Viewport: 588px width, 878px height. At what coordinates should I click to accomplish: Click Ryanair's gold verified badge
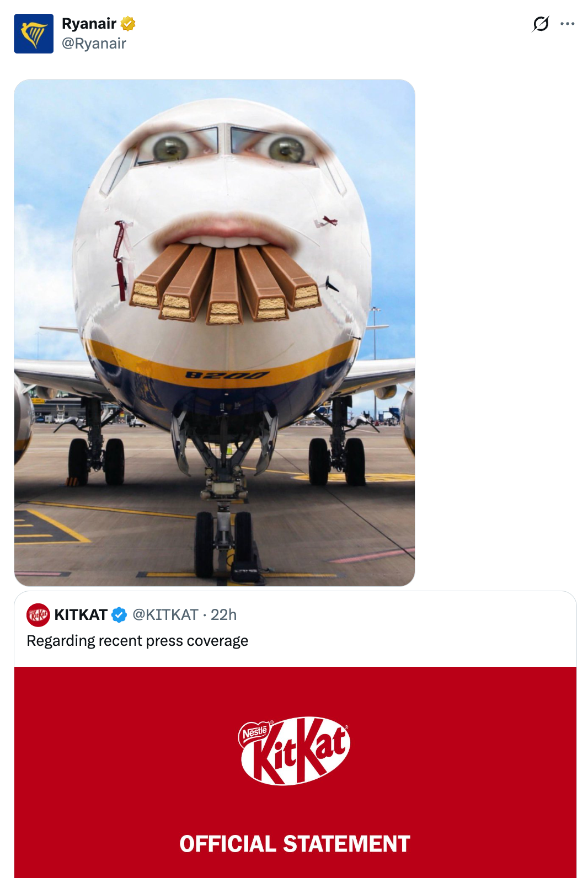click(x=127, y=24)
